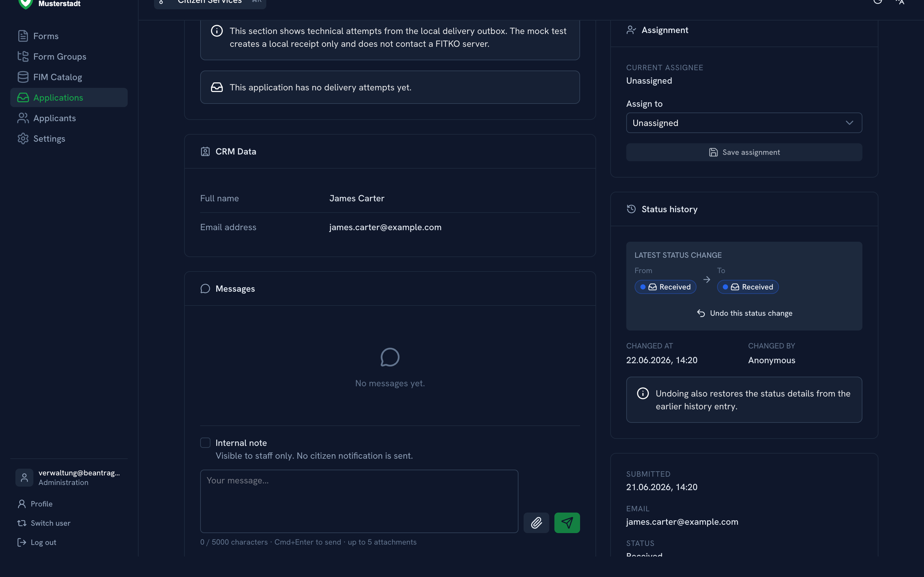This screenshot has height=577, width=924.
Task: Click the attach file paperclip icon
Action: 536,523
